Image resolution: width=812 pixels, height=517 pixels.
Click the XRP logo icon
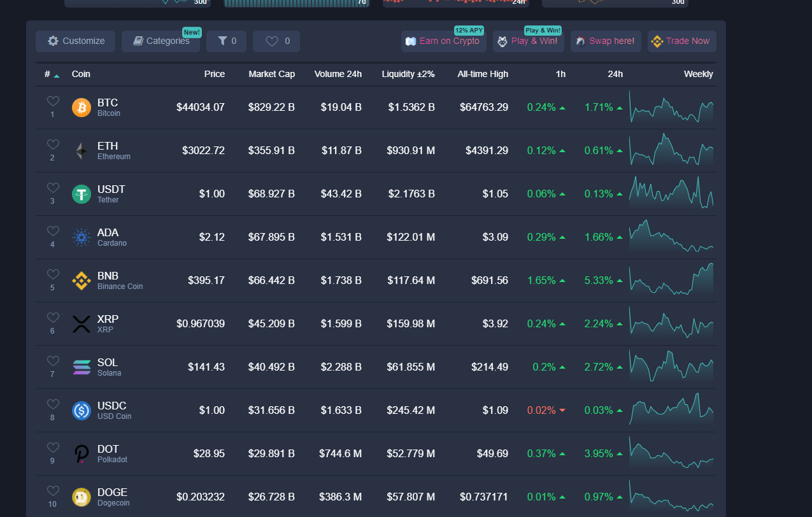tap(82, 324)
